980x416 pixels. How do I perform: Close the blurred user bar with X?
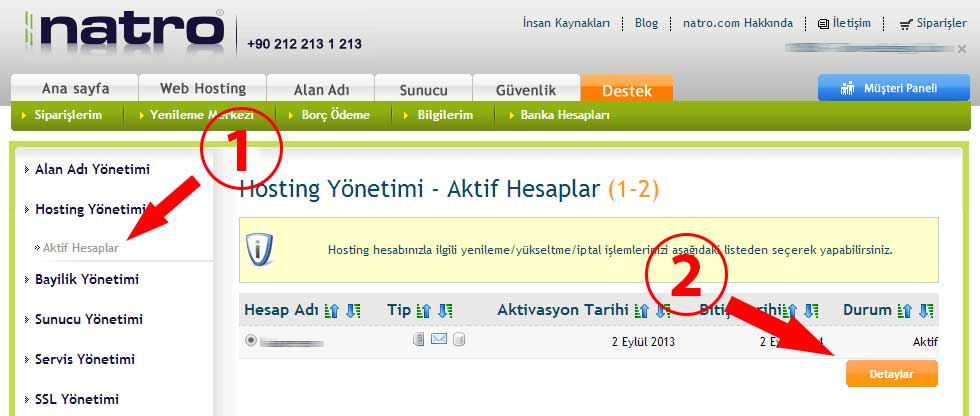(962, 49)
